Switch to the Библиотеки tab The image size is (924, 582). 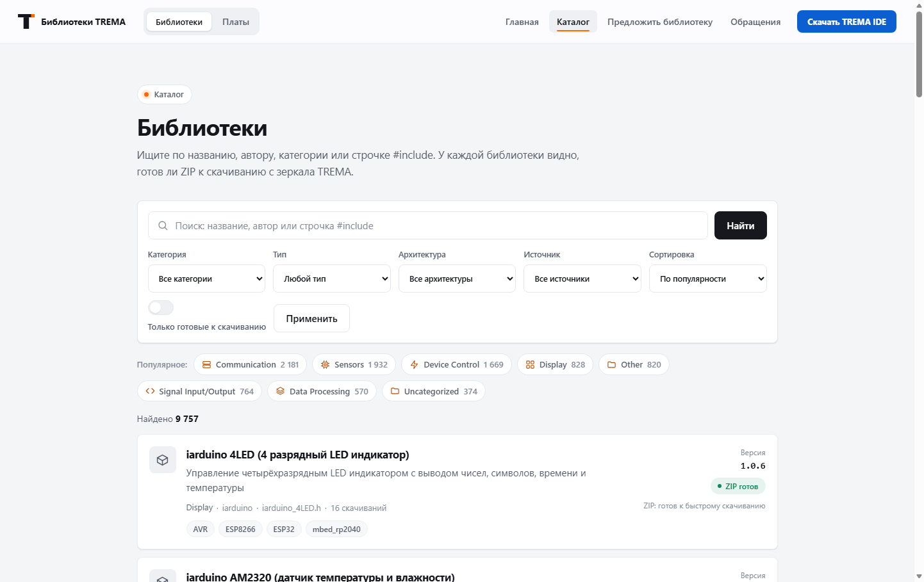tap(179, 22)
